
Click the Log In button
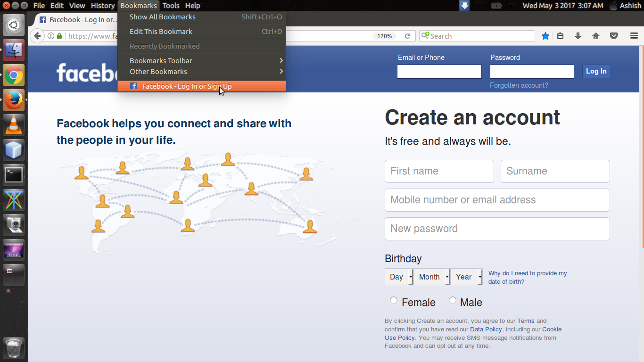click(596, 71)
